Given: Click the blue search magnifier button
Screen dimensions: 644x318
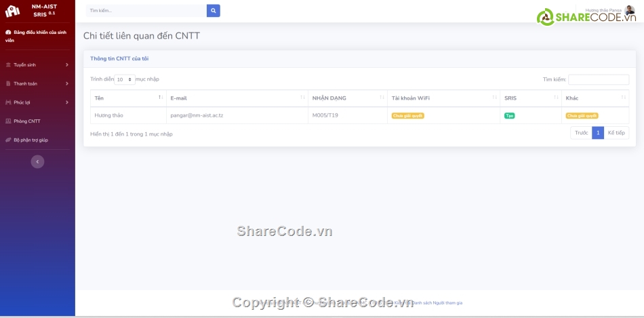Looking at the screenshot, I should pos(213,11).
